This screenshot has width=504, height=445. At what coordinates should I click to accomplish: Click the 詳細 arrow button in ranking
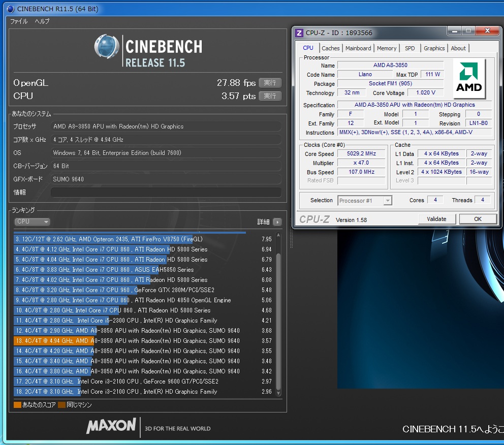tap(277, 222)
